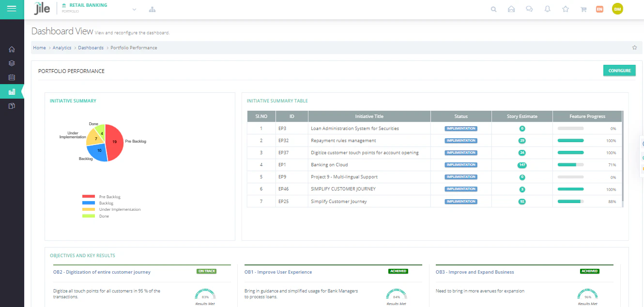Screen dimensions: 644x307
Task: Toggle the favorites star next to the breadcrumb
Action: coord(635,47)
